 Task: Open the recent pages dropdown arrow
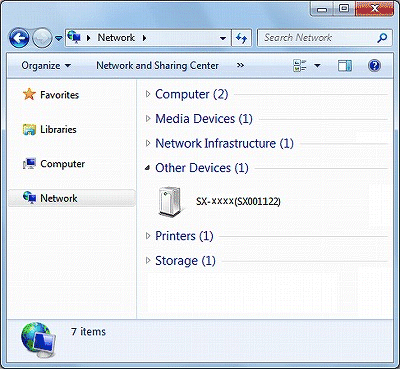[x=58, y=39]
